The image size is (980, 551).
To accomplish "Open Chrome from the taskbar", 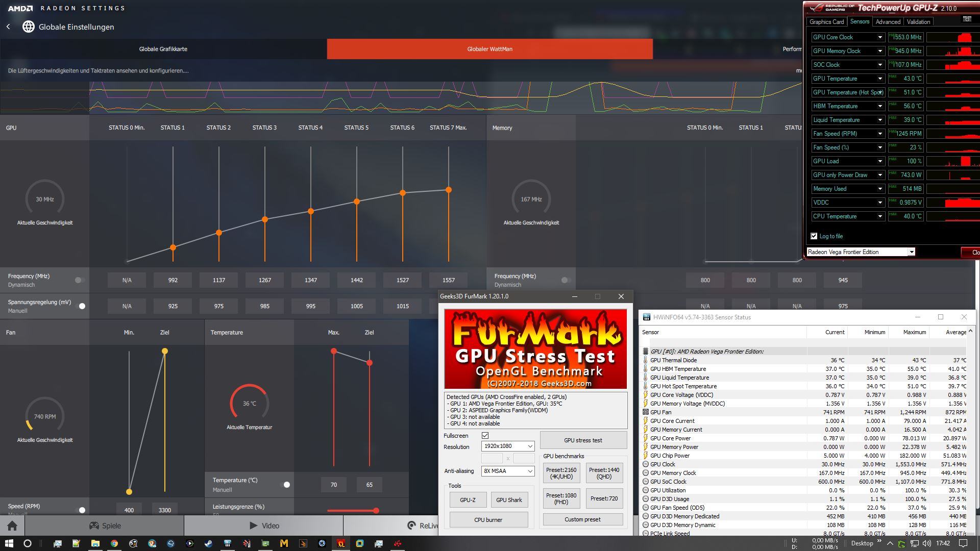I will [x=114, y=543].
